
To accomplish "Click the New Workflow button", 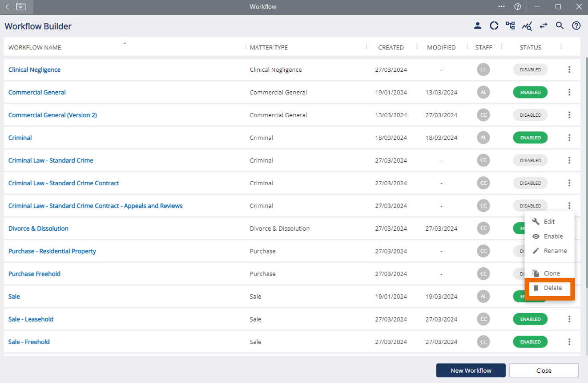I will coord(471,371).
